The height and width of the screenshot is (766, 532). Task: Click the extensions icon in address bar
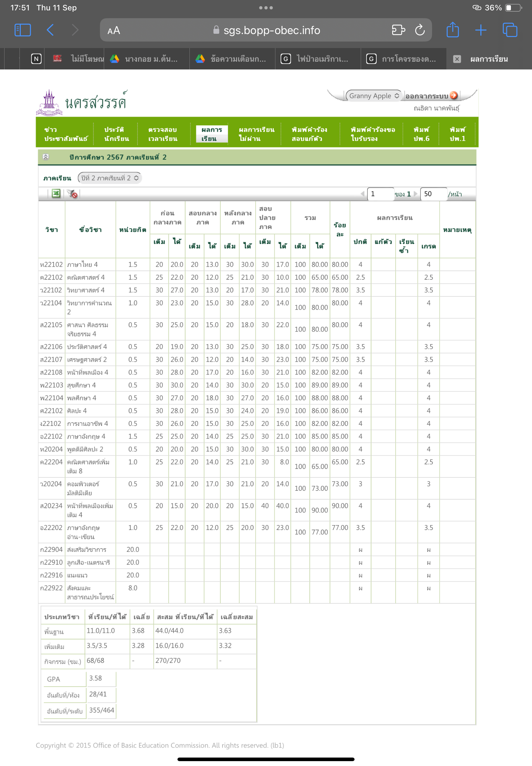(x=398, y=30)
